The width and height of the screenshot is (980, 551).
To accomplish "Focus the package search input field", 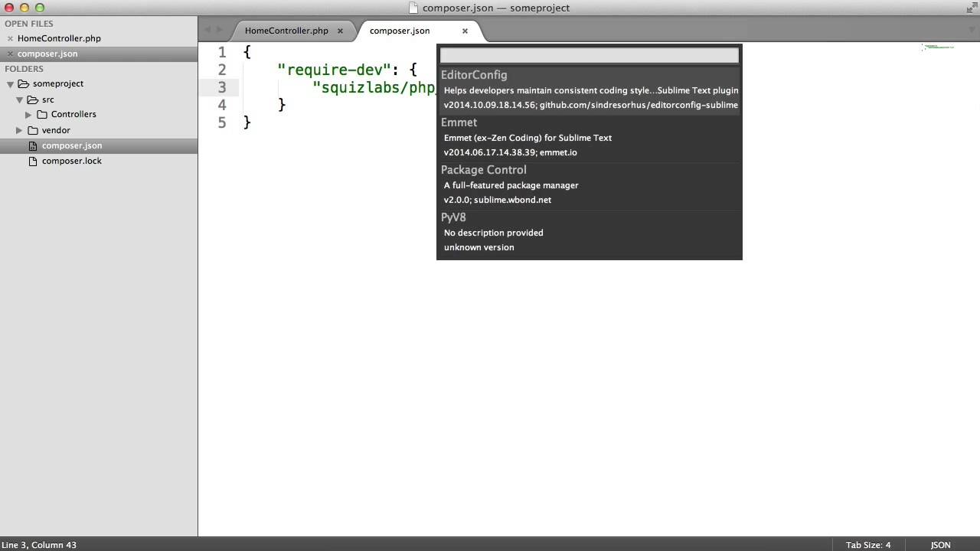I will point(590,55).
